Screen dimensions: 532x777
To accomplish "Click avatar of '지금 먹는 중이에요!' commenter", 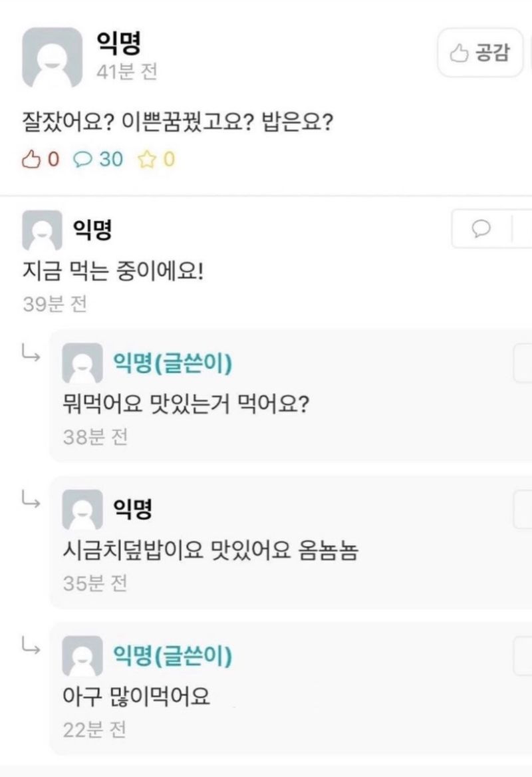I will (42, 230).
